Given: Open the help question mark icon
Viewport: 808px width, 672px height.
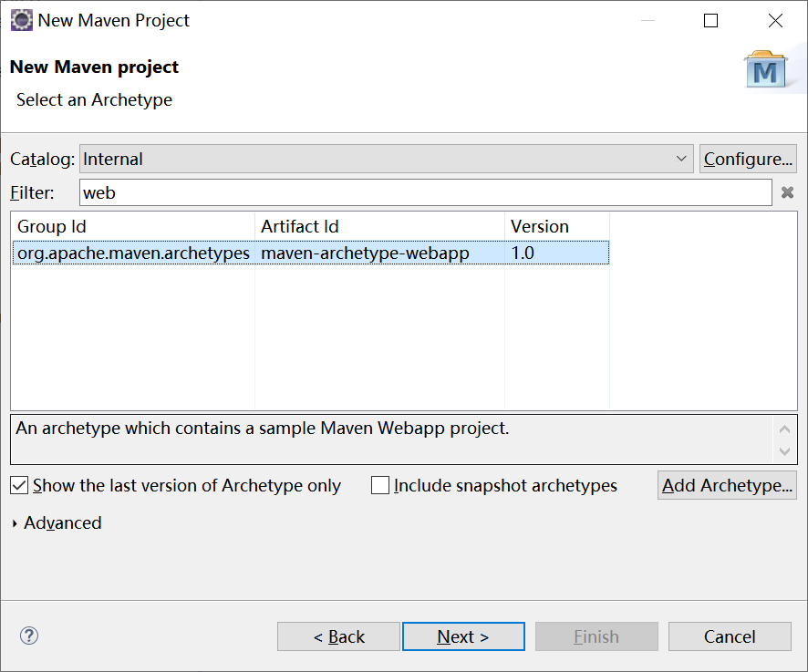Looking at the screenshot, I should pos(29,636).
